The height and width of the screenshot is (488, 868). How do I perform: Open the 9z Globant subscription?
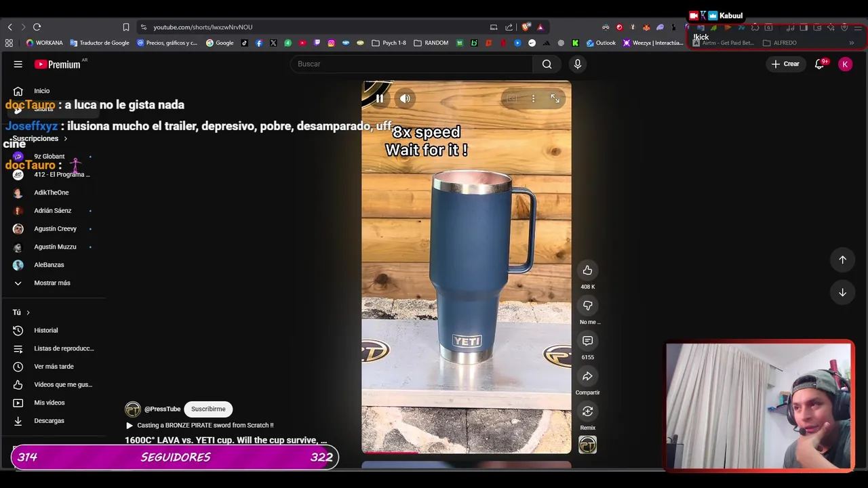click(x=50, y=157)
